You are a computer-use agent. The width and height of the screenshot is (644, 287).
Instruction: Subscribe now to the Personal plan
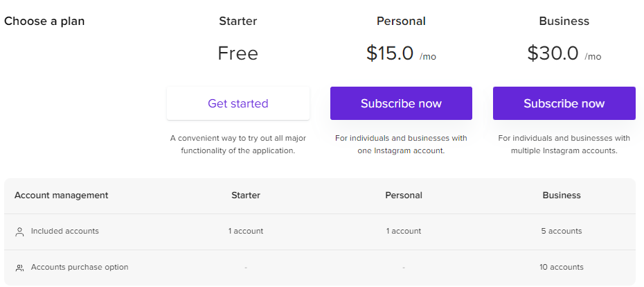(401, 103)
